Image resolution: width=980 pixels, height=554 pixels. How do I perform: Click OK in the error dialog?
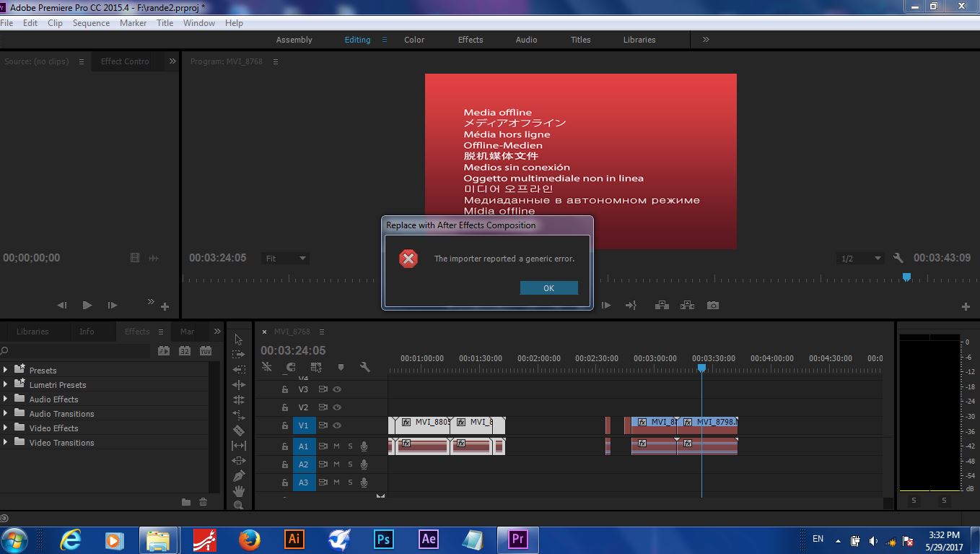[548, 287]
